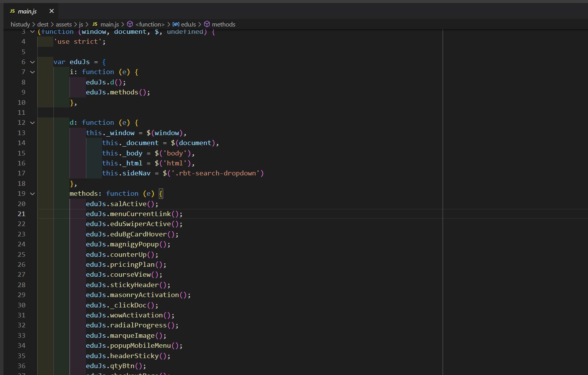The height and width of the screenshot is (375, 588).
Task: Open the main.js breadcrumb symbol picker
Action: click(x=110, y=24)
